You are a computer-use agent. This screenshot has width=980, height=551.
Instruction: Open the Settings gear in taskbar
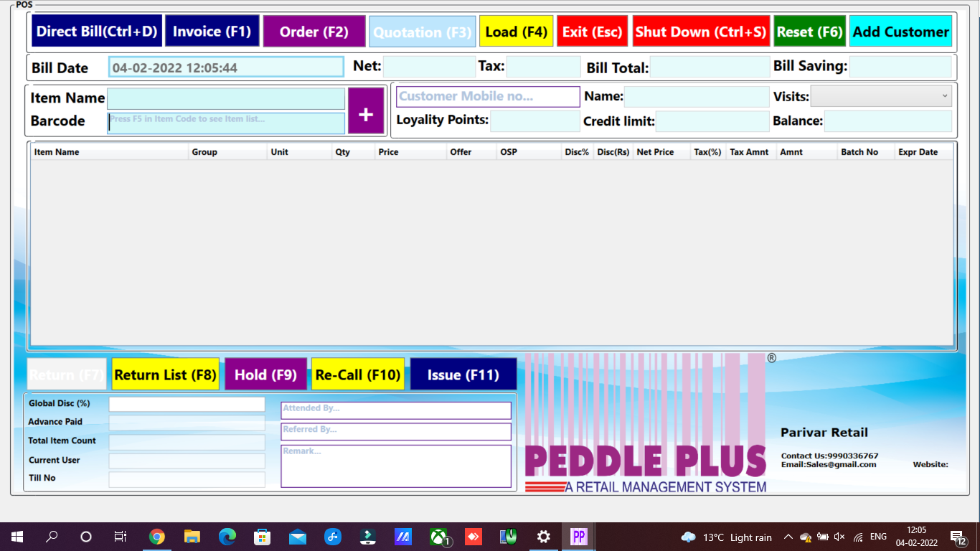544,537
